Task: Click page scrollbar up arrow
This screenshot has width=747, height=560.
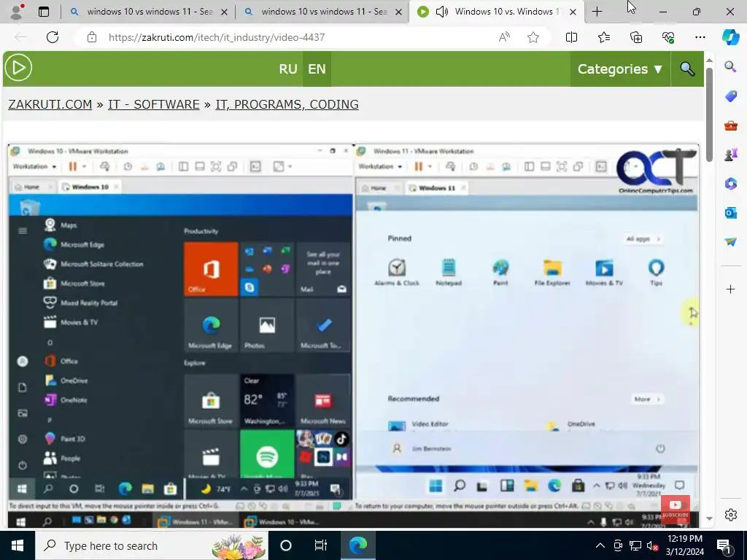Action: coord(709,60)
